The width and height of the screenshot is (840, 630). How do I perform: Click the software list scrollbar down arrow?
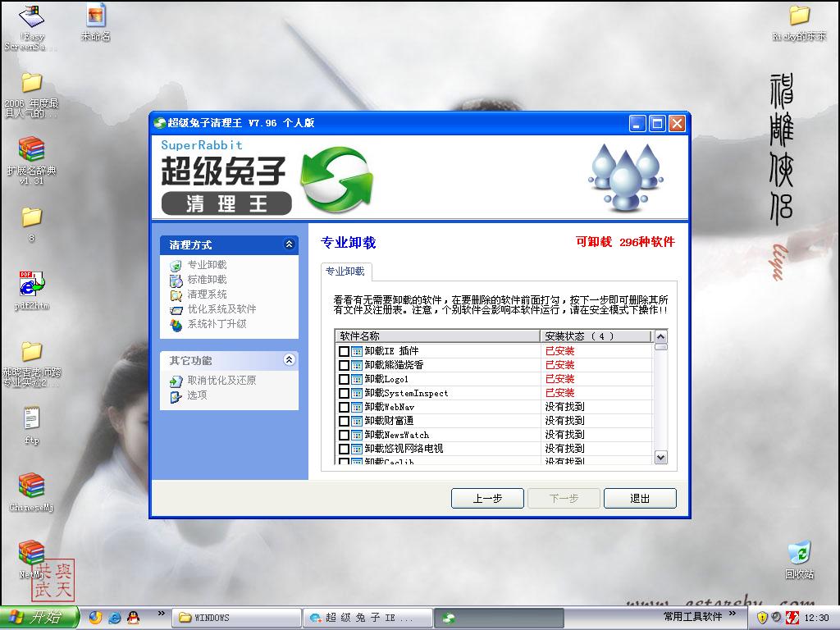coord(660,457)
